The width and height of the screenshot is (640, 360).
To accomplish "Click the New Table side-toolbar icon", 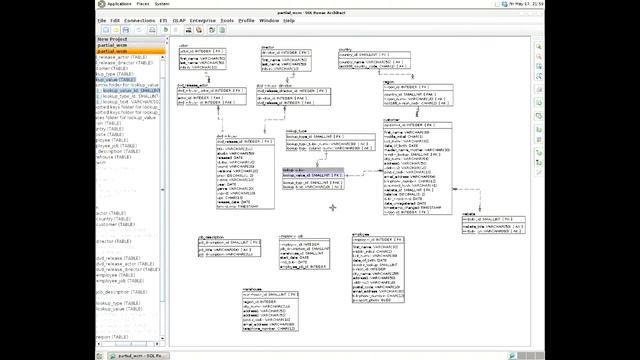I will pos(539,116).
